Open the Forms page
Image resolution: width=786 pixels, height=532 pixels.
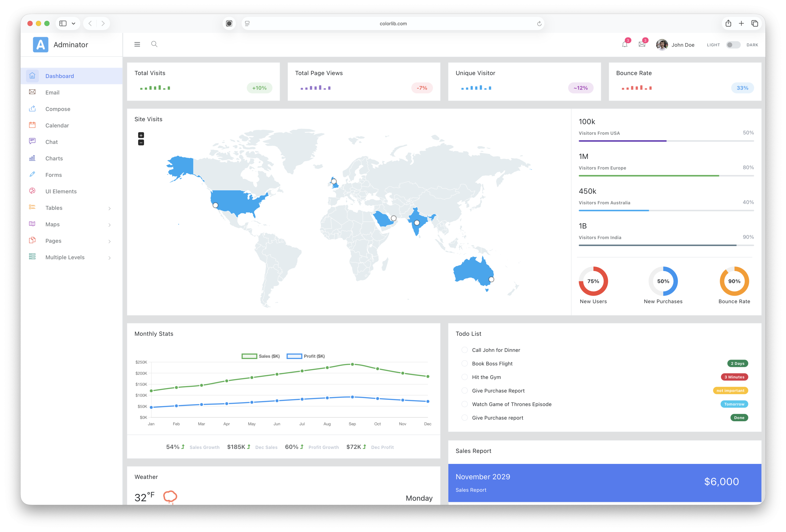[53, 174]
